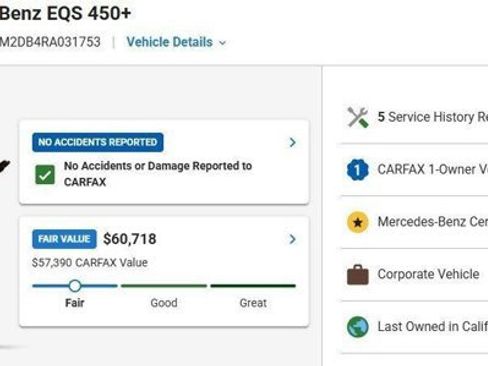Click the Great segment of value bar

253,286
